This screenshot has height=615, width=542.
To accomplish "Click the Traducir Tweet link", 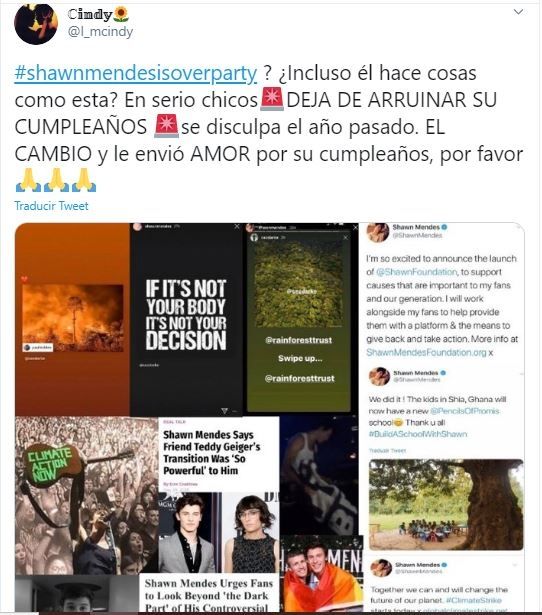I will coord(51,206).
